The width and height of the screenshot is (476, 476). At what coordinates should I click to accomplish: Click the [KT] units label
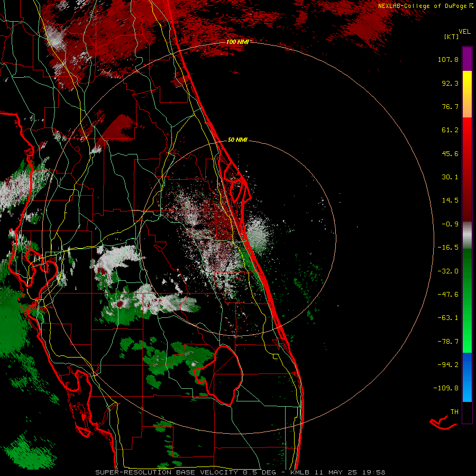click(452, 36)
